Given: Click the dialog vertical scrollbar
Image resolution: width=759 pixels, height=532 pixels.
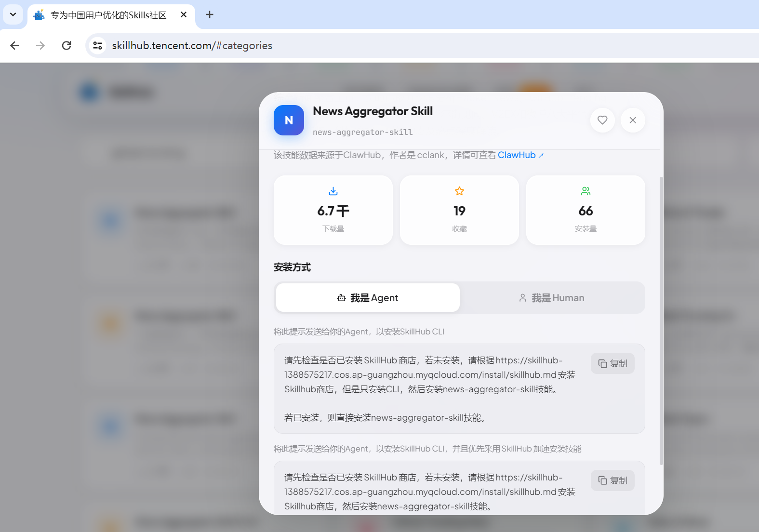Looking at the screenshot, I should (x=661, y=320).
